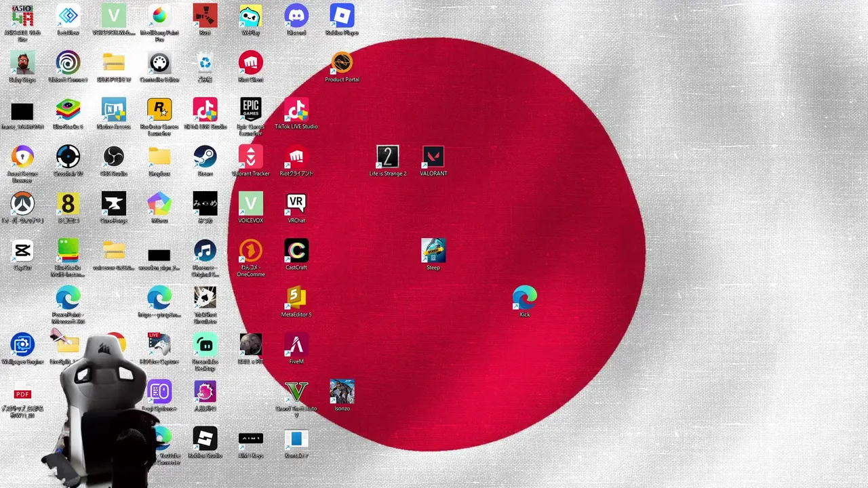
Task: Click the WePlay shortcut icon
Action: pos(251,16)
